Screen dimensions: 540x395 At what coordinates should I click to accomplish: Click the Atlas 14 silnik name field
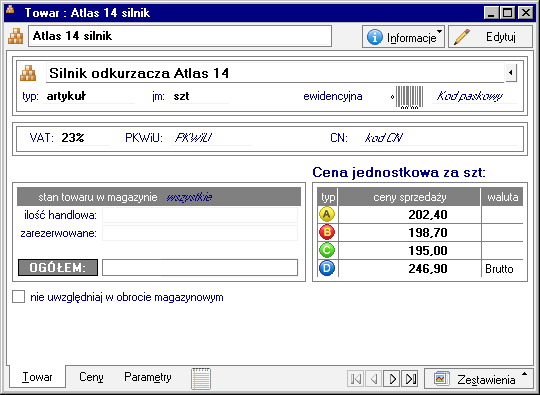point(180,36)
